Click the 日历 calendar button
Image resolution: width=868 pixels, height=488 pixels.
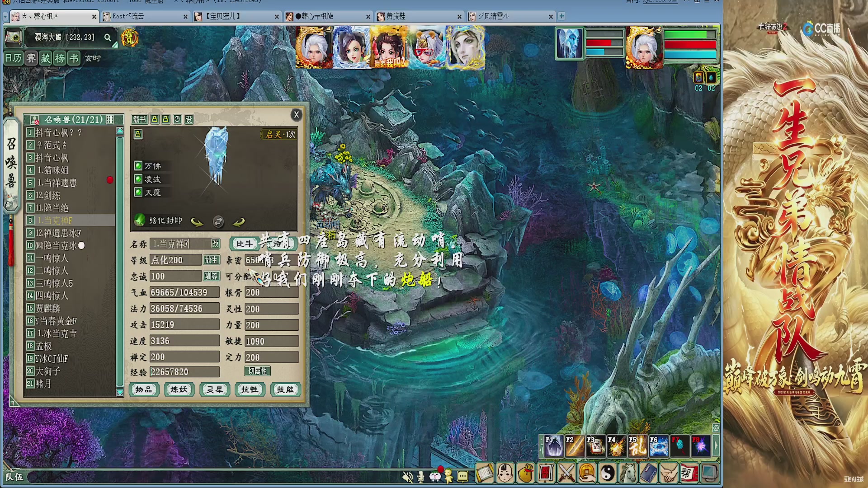pyautogui.click(x=14, y=58)
